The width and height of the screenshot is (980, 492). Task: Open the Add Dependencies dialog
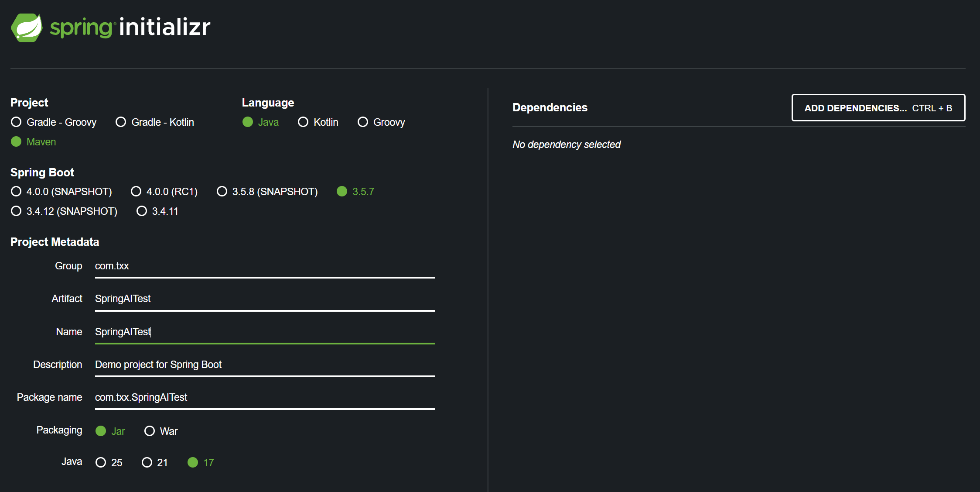878,108
